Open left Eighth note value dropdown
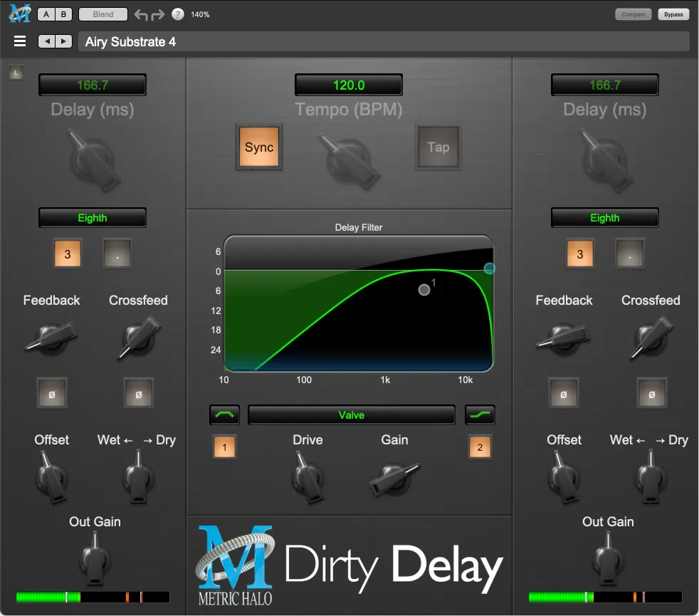 click(93, 218)
